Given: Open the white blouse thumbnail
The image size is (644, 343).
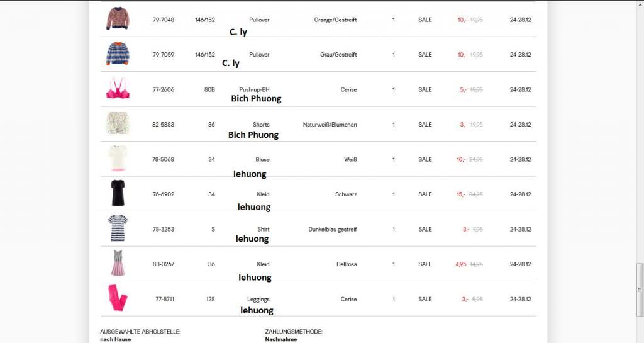Looking at the screenshot, I should coord(118,159).
